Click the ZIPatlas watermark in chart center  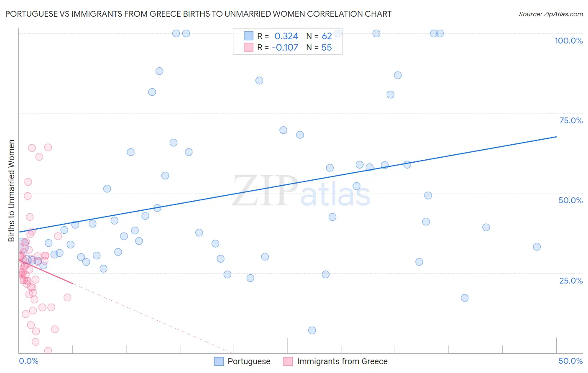click(x=301, y=192)
